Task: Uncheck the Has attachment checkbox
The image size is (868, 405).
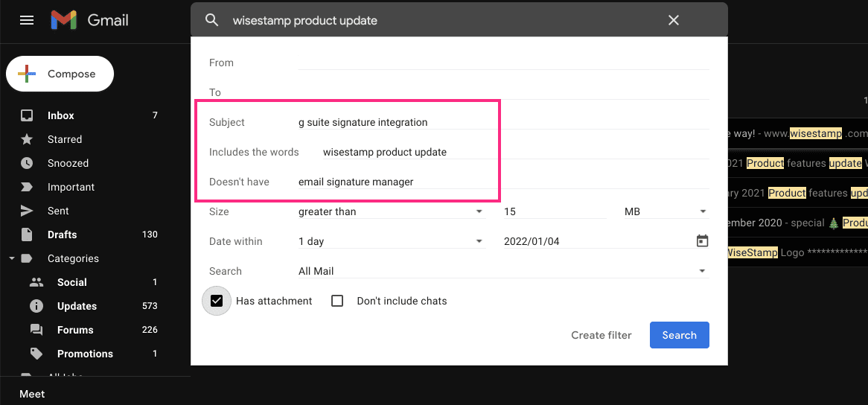Action: (217, 301)
